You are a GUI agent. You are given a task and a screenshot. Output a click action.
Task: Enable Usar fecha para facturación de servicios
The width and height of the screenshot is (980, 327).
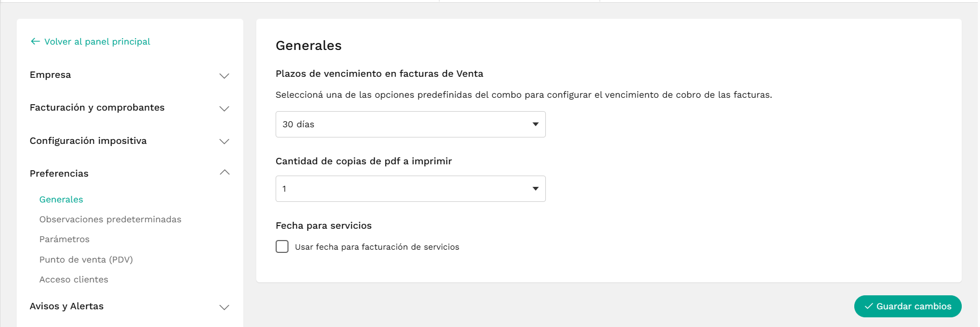(282, 246)
